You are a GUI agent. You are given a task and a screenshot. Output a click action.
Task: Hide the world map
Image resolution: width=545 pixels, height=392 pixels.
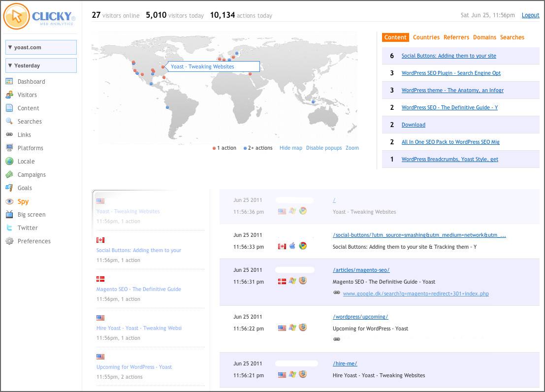(290, 148)
